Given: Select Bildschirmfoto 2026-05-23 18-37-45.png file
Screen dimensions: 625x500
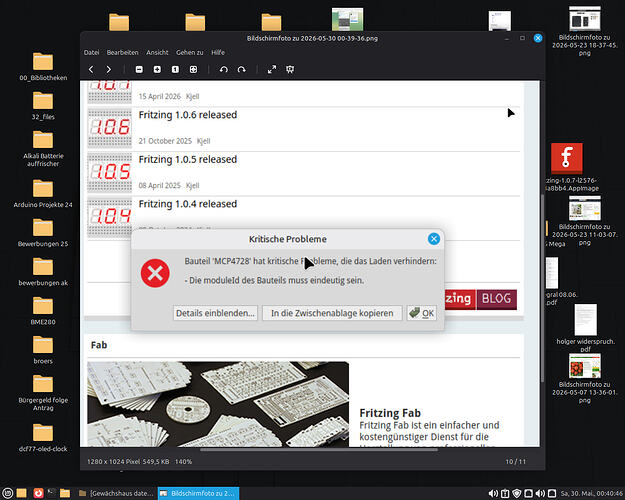Looking at the screenshot, I should (585, 31).
